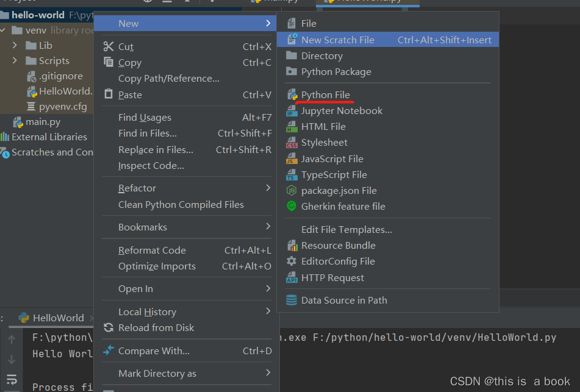Click the HTML File icon
Screen dimensions: 580x392
coord(291,126)
